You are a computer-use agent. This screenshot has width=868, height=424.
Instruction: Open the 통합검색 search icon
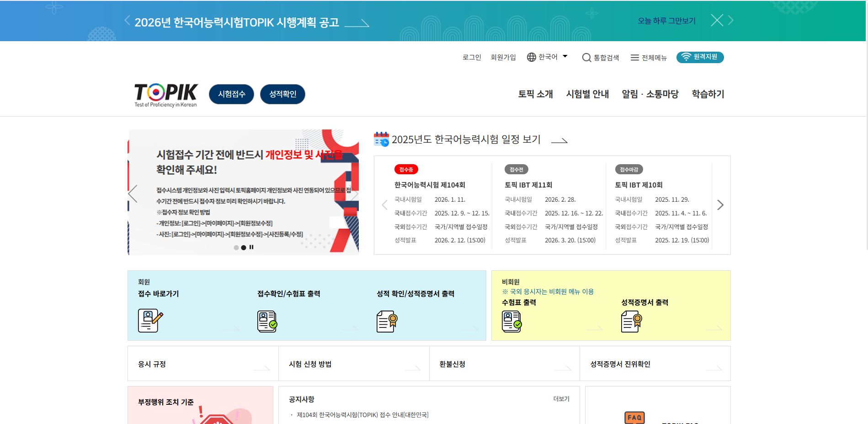[586, 58]
